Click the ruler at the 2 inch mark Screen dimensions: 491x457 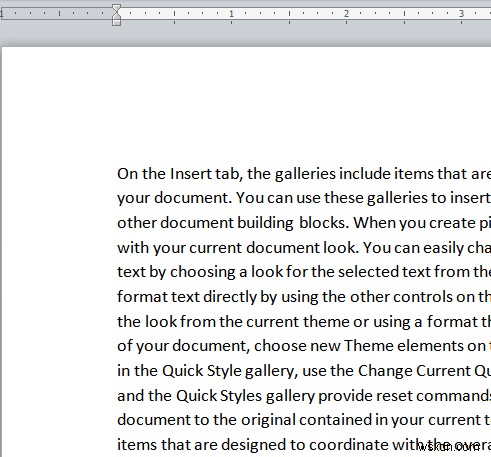coord(346,14)
